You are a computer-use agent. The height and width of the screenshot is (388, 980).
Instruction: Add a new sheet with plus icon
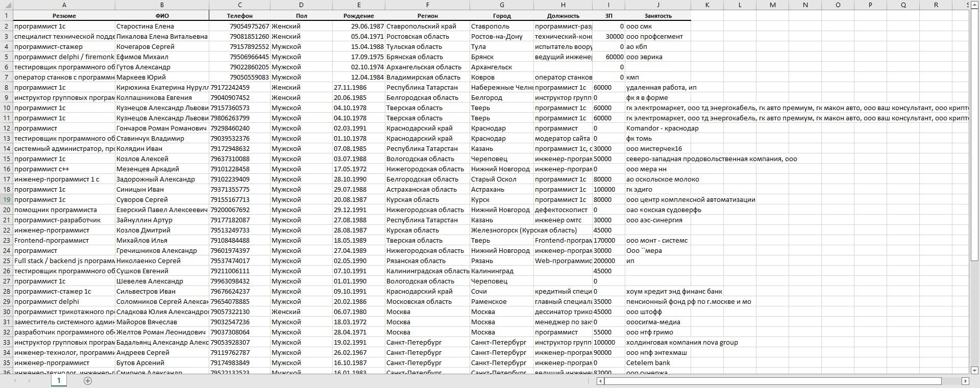coord(88,381)
